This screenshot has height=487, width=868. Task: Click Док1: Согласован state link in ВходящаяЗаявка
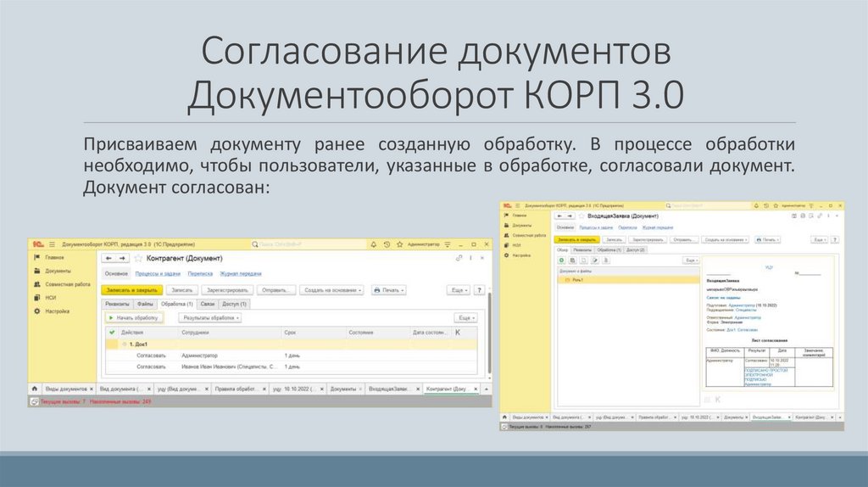[743, 330]
